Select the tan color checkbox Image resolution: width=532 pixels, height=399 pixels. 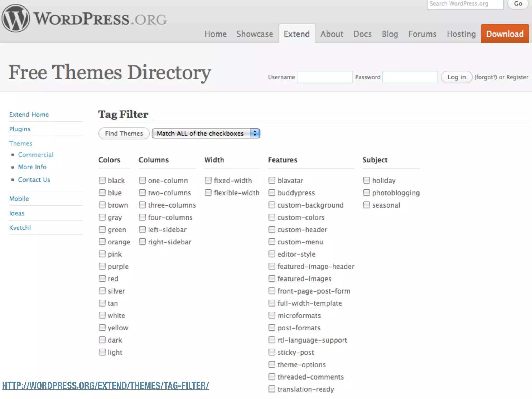(102, 303)
